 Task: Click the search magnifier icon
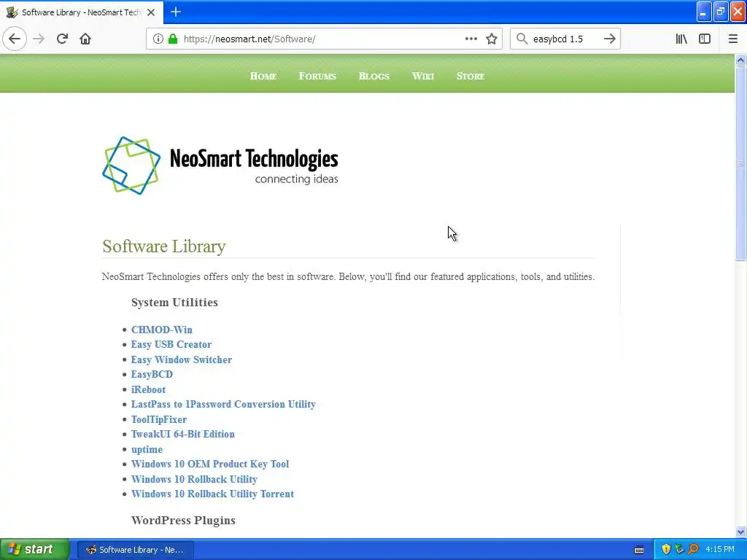pos(522,39)
